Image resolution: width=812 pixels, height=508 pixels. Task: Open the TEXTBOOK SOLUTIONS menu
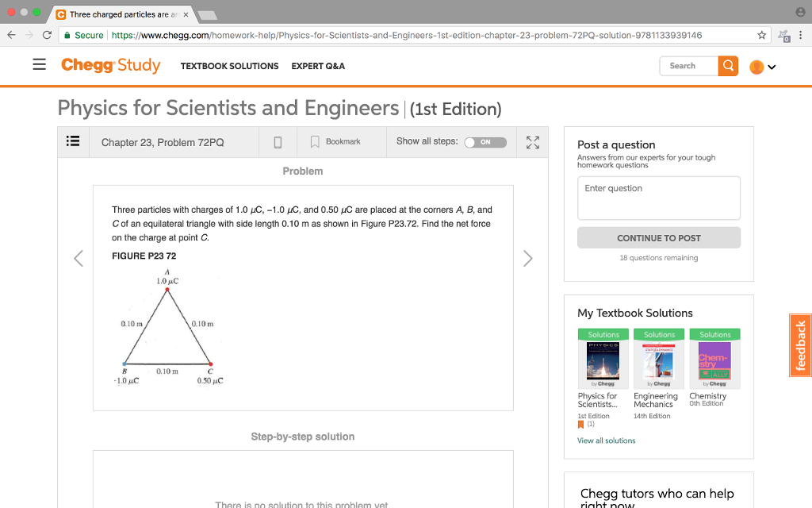[x=229, y=67]
